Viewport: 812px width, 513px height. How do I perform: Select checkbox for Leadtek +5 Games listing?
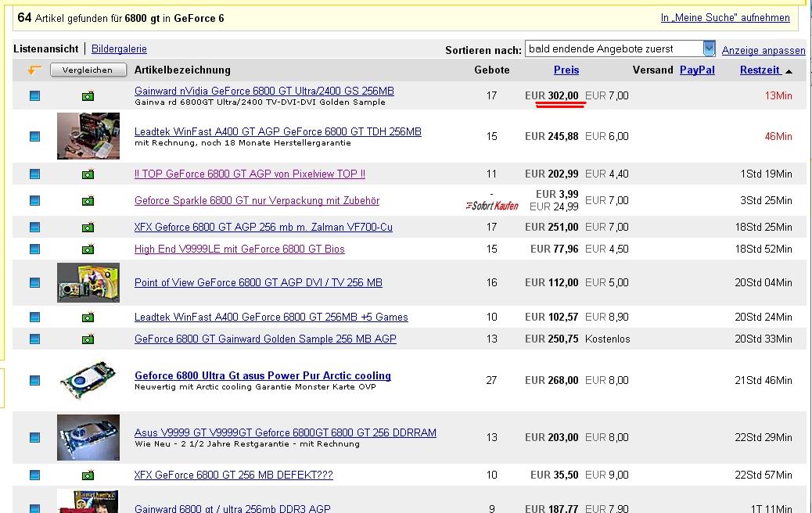34,317
